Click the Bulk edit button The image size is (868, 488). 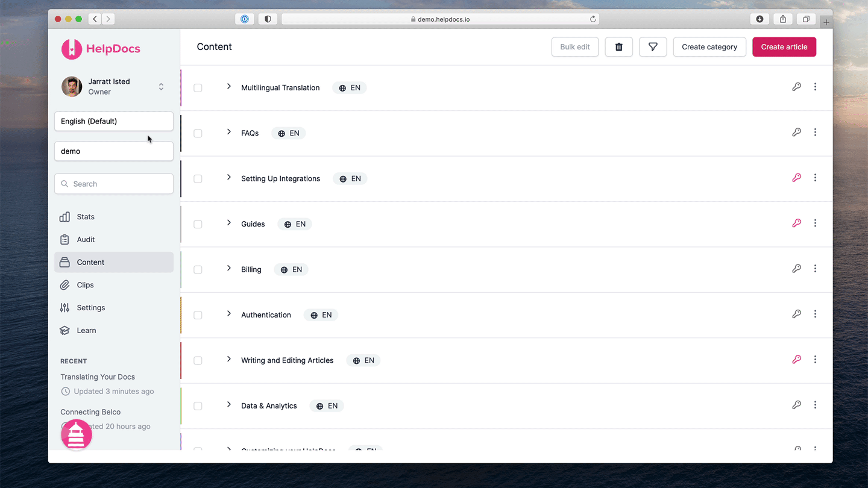pos(575,47)
